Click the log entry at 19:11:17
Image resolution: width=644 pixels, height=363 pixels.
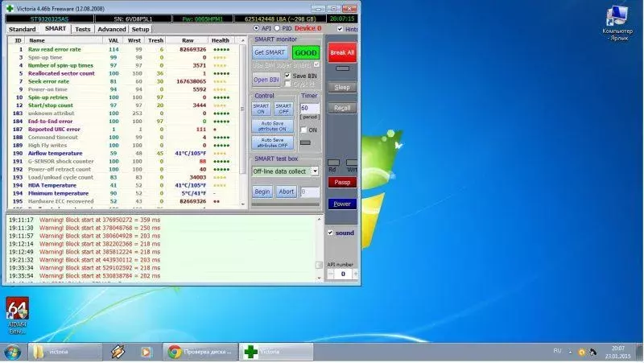pos(85,220)
